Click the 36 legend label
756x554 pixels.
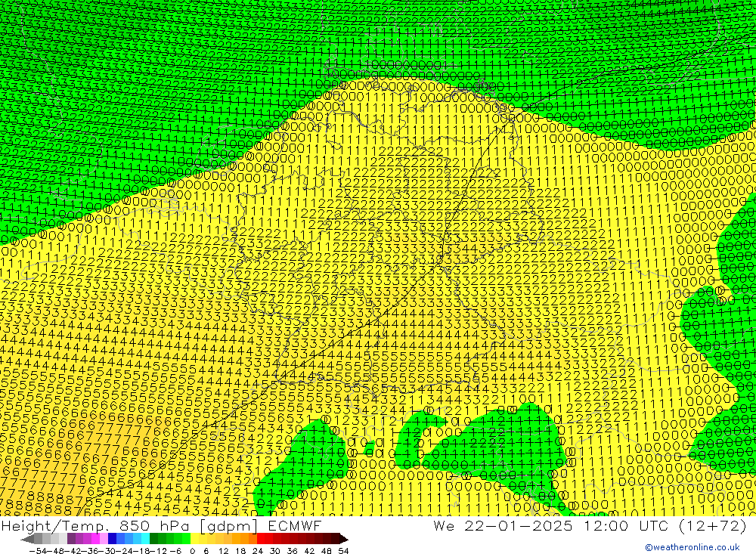click(292, 551)
